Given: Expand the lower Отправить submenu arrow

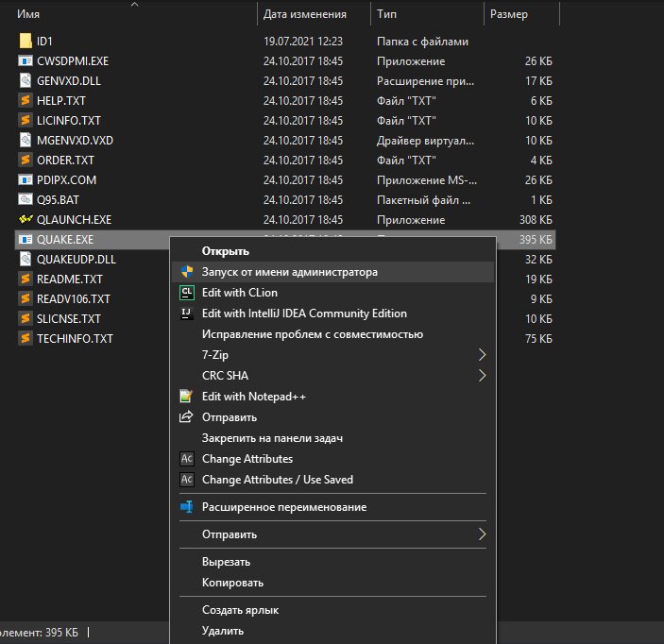Looking at the screenshot, I should click(x=482, y=534).
